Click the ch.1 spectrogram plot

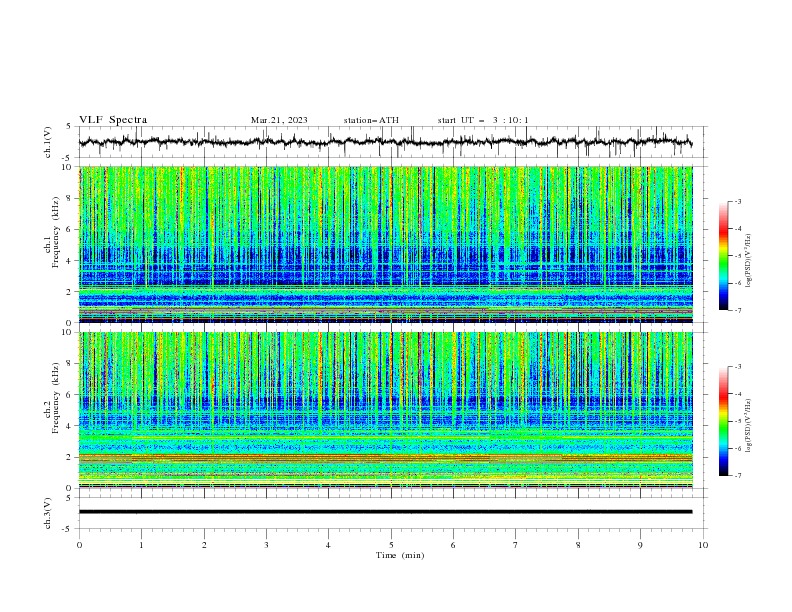pos(386,244)
